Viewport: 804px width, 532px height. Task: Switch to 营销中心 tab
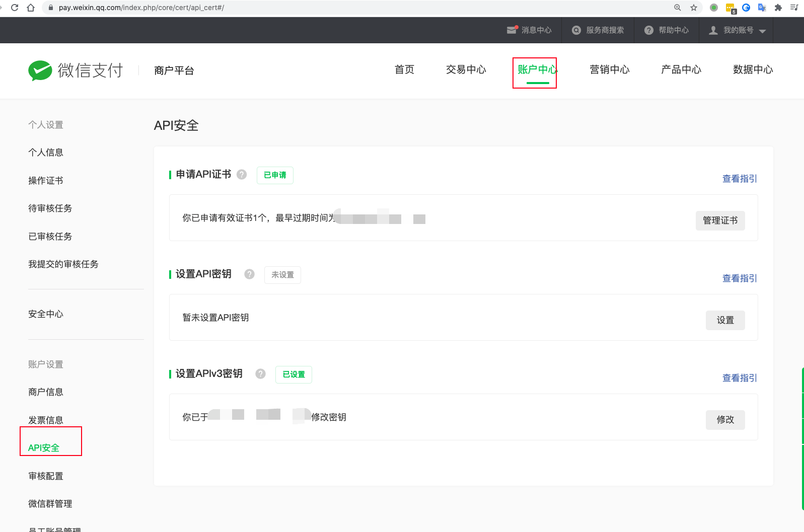point(609,69)
